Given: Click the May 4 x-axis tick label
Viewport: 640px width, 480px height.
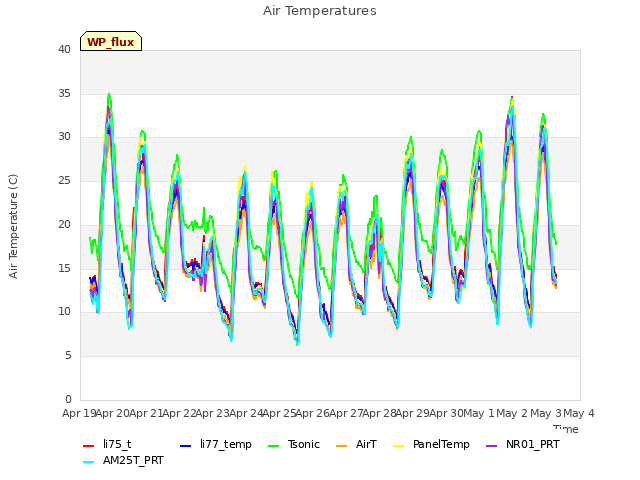Looking at the screenshot, I should coord(579,413).
